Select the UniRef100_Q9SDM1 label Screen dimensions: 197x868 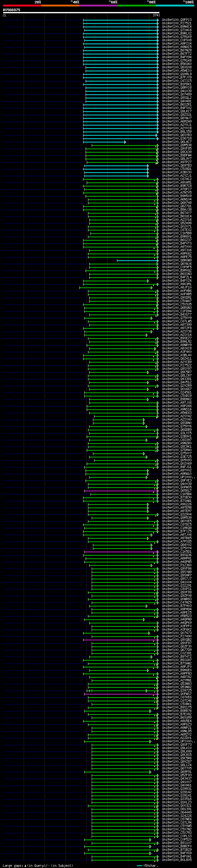tap(176, 297)
